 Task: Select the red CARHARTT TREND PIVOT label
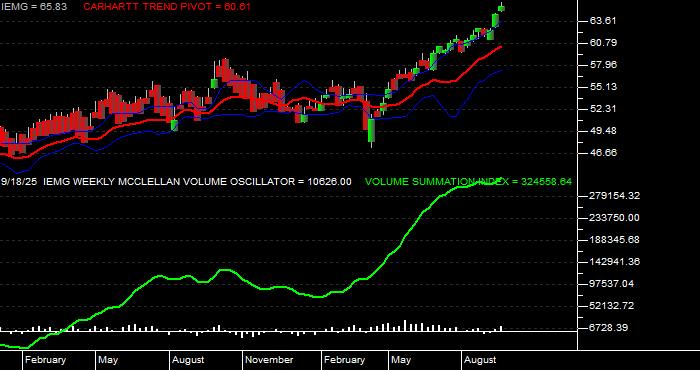coord(167,7)
